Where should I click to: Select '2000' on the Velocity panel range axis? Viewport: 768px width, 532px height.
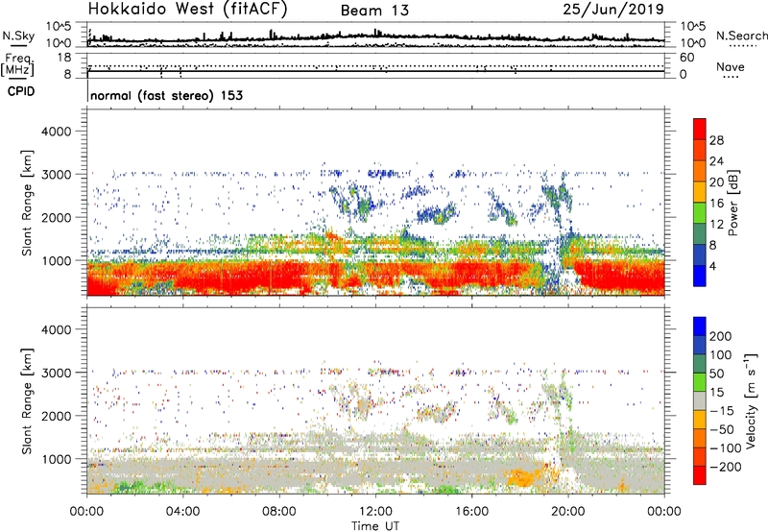pos(57,416)
